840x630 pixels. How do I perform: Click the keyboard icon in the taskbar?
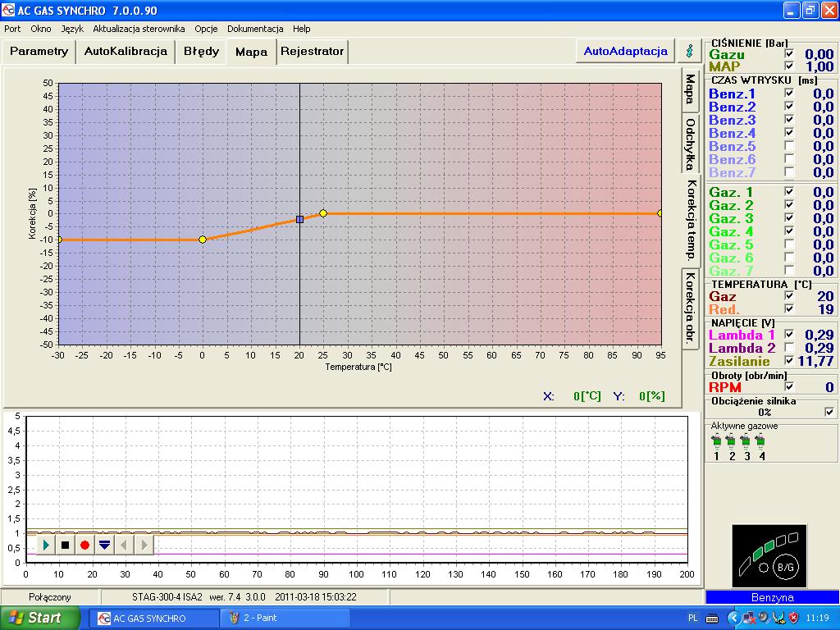712,619
